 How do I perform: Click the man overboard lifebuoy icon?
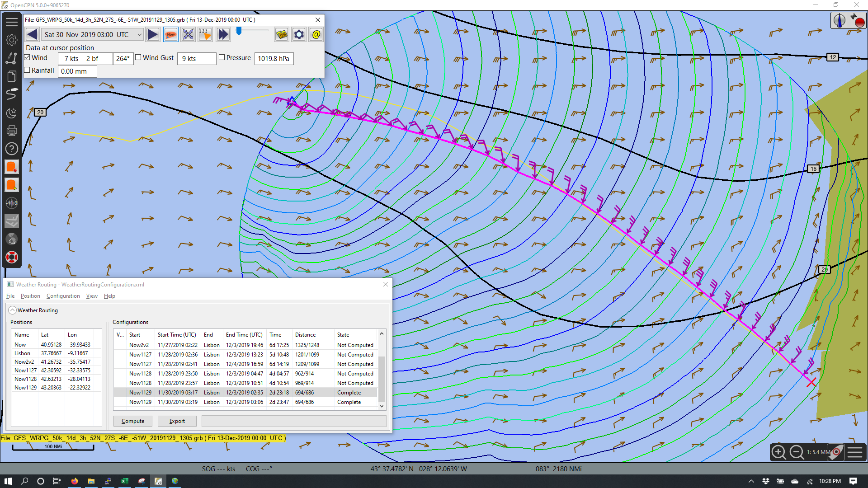[12, 258]
